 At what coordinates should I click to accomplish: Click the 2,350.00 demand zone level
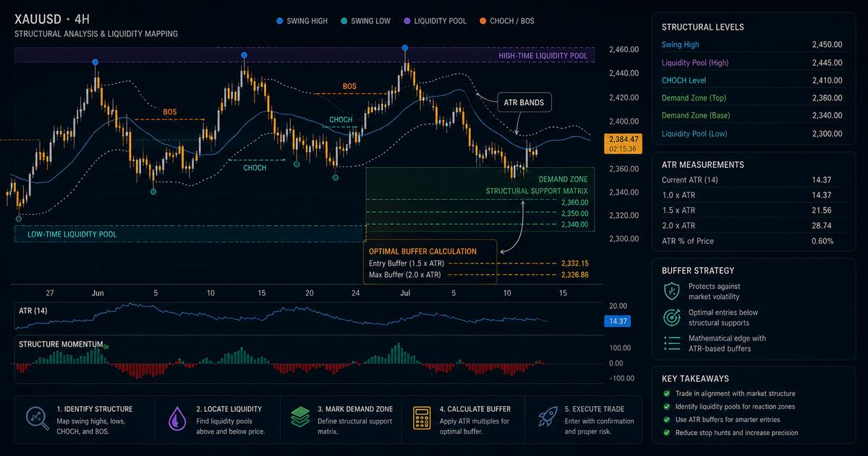[x=574, y=214]
